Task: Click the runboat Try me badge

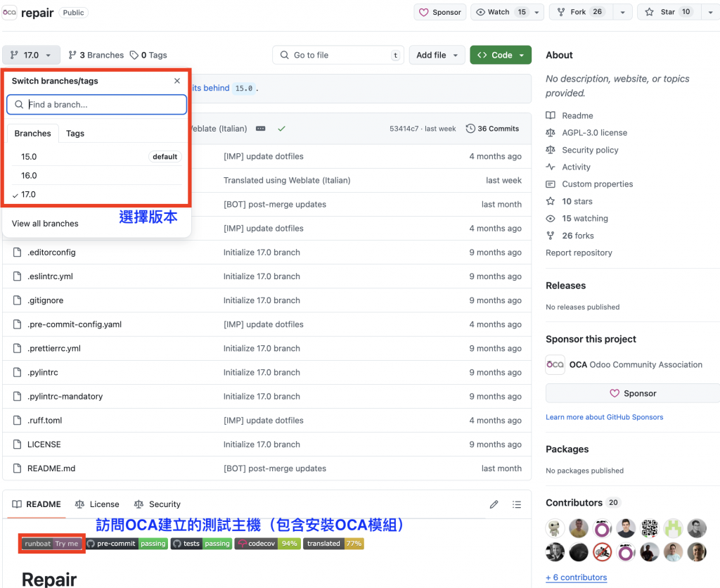Action: (51, 544)
